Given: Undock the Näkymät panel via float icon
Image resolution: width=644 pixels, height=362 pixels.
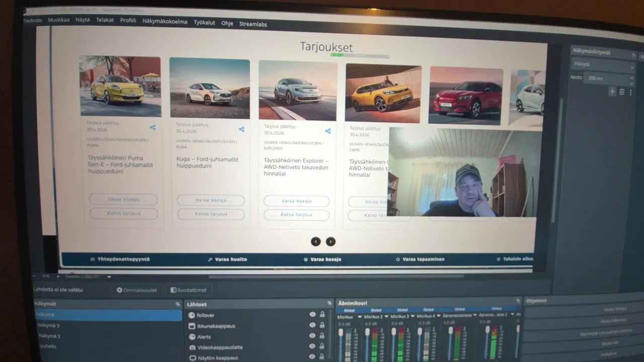Looking at the screenshot, I should pyautogui.click(x=178, y=304).
